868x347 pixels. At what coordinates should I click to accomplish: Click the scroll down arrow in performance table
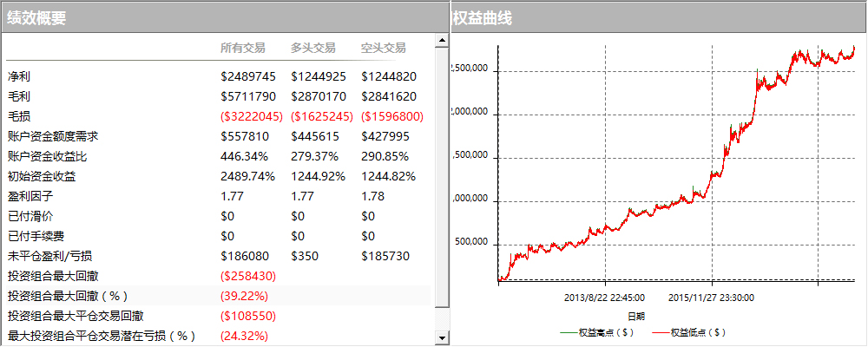pos(442,337)
